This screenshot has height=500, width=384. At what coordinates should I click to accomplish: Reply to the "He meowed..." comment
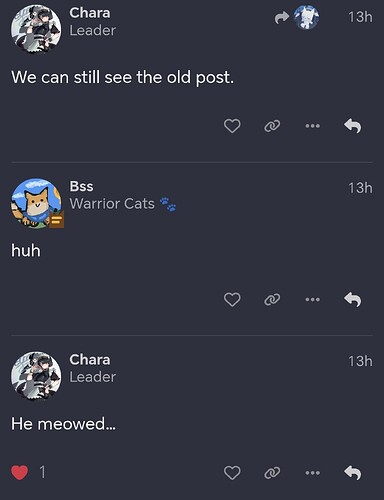click(x=353, y=473)
